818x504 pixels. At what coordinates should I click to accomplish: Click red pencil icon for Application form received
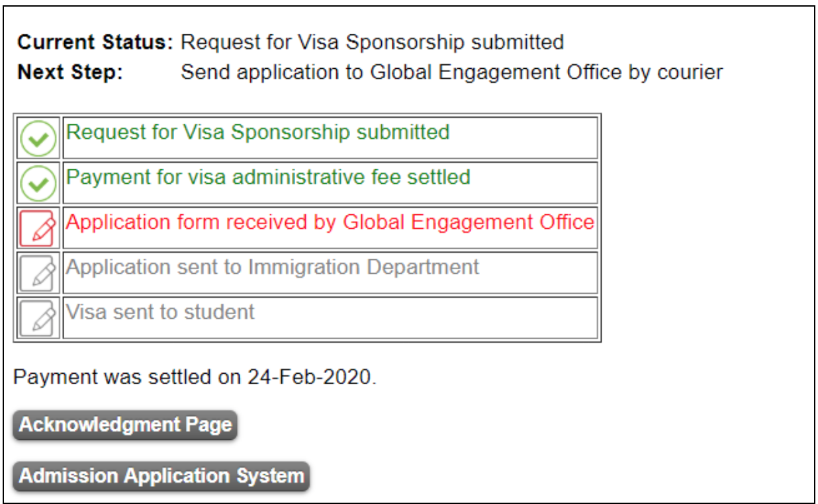pos(38,229)
